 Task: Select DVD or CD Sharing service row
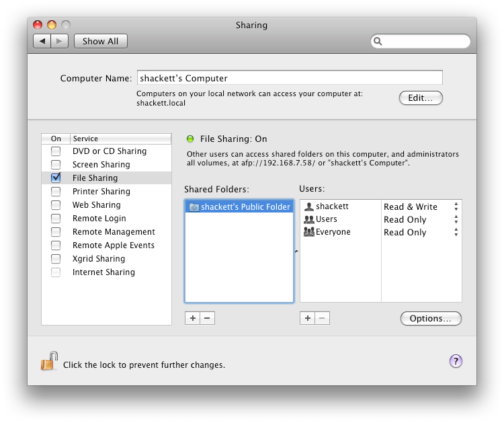point(106,151)
